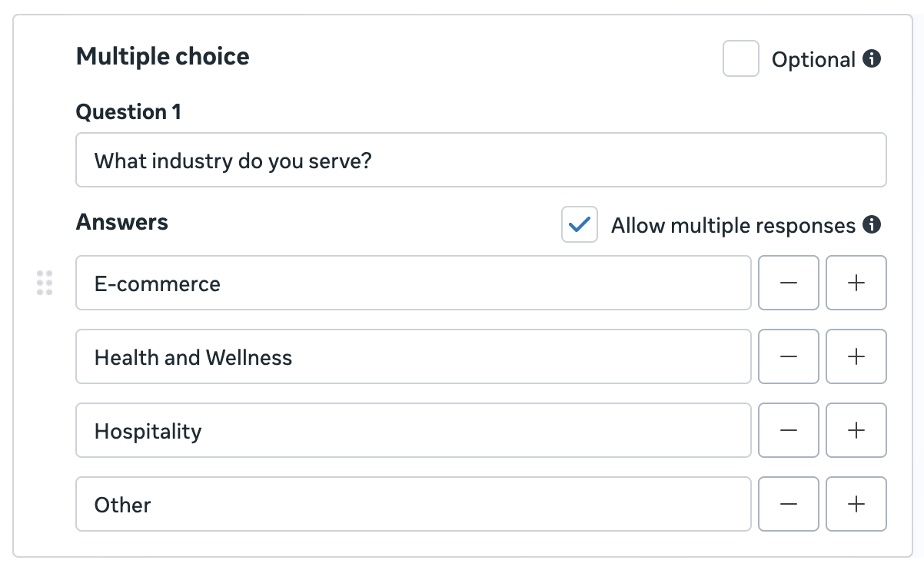Grab the drag handle beside E-commerce

(x=45, y=283)
